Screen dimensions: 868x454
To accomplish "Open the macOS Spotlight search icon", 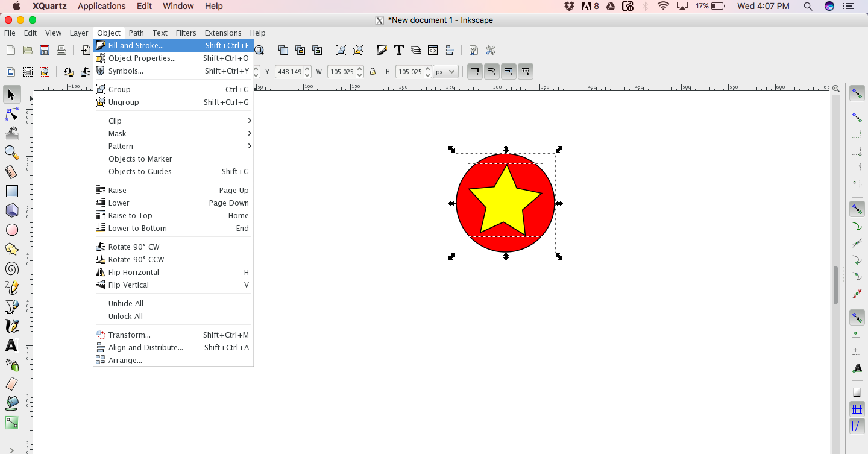I will point(808,6).
